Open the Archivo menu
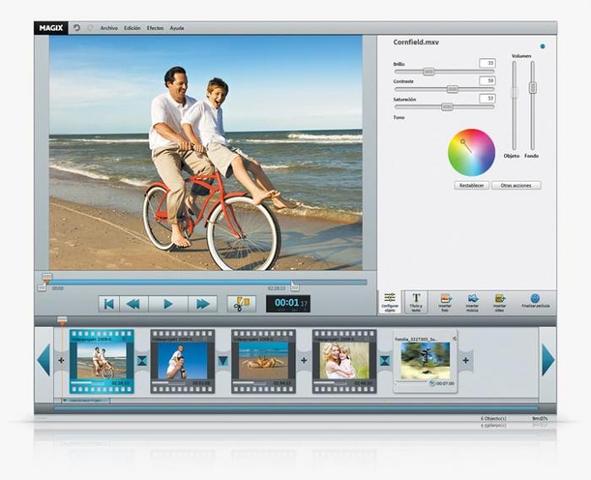 pyautogui.click(x=109, y=28)
